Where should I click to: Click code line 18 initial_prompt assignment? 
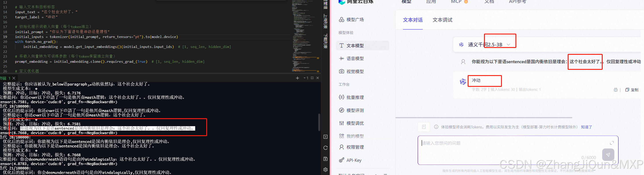coord(62,32)
